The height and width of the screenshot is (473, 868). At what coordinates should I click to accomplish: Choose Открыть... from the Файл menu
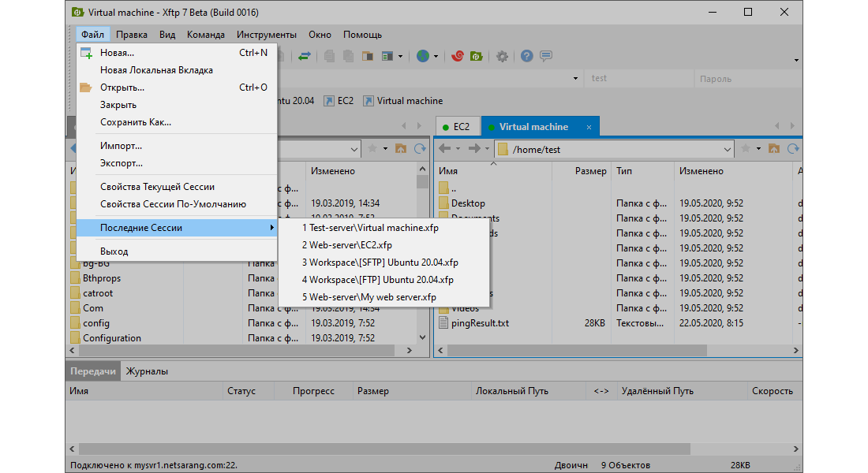click(177, 88)
